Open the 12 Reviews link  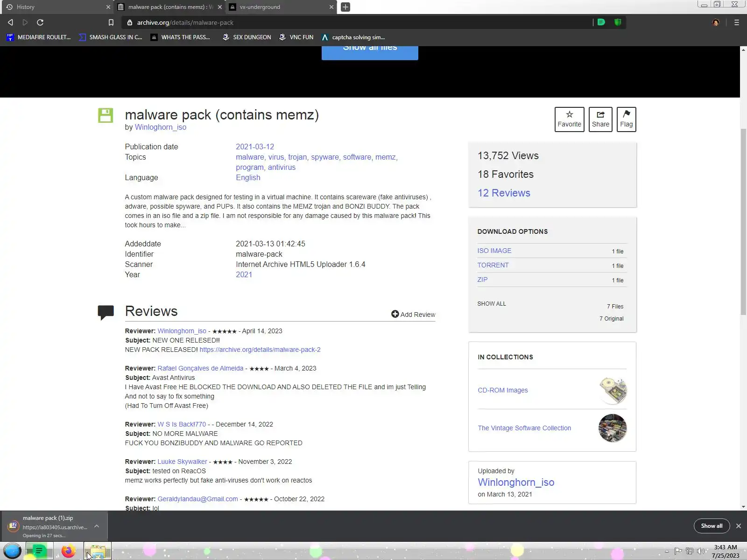504,193
